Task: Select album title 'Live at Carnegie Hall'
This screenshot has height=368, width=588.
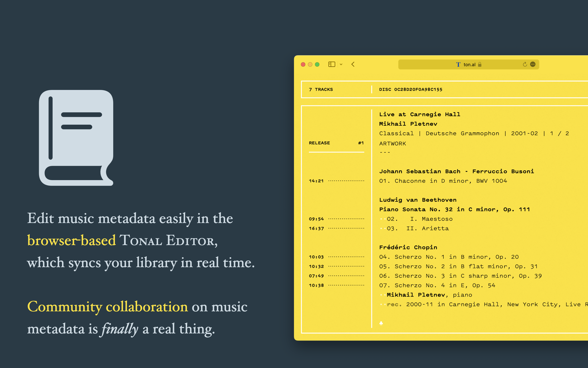Action: 420,114
